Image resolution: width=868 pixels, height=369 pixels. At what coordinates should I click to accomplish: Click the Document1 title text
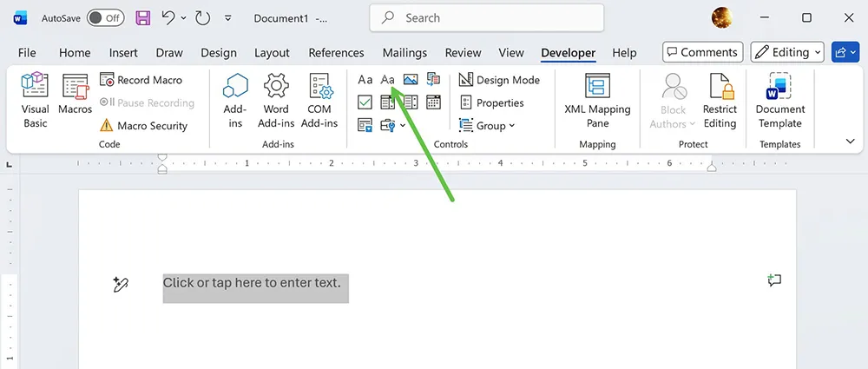pyautogui.click(x=281, y=18)
